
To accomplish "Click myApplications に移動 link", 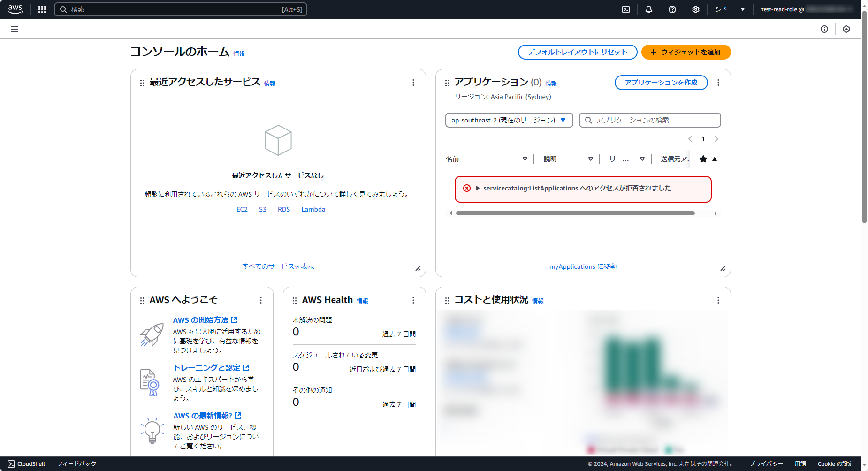I will [x=583, y=266].
